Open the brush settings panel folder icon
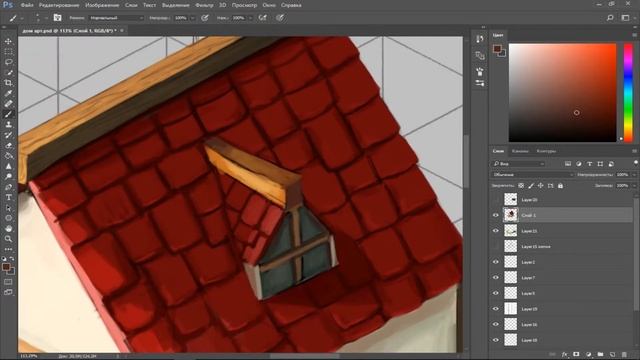 (x=58, y=18)
